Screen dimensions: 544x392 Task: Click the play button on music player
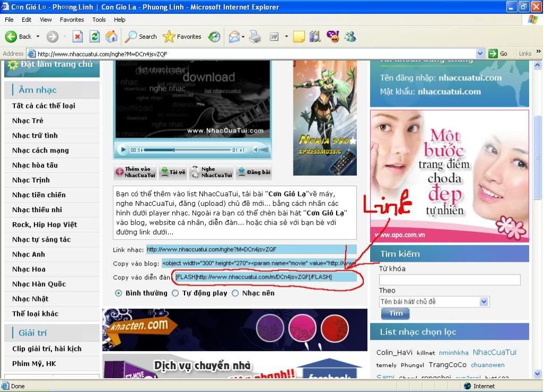[123, 150]
